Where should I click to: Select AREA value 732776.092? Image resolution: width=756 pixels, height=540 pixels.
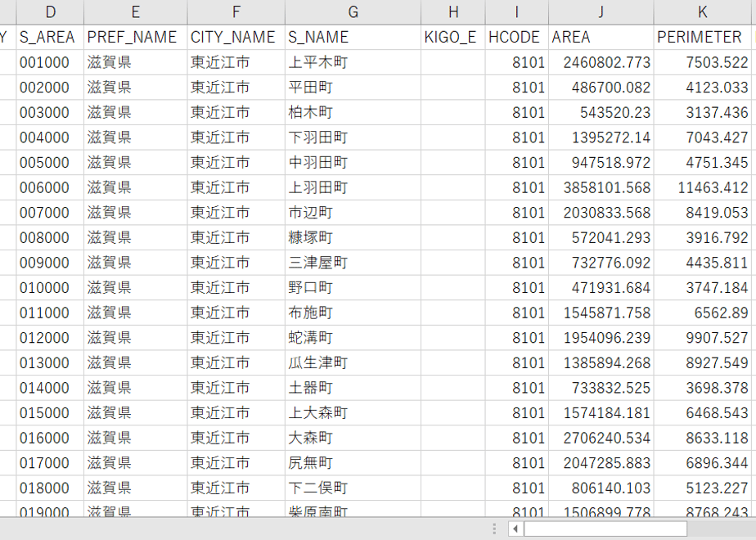click(601, 263)
